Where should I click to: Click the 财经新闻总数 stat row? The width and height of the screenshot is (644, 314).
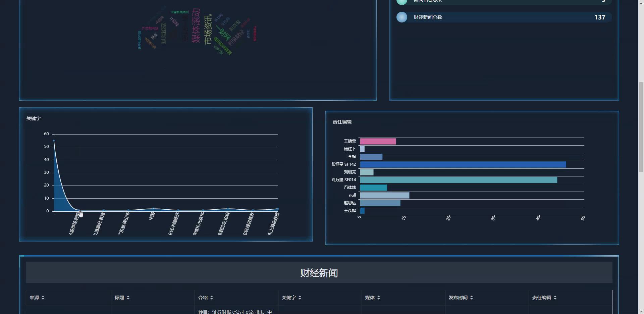click(504, 17)
